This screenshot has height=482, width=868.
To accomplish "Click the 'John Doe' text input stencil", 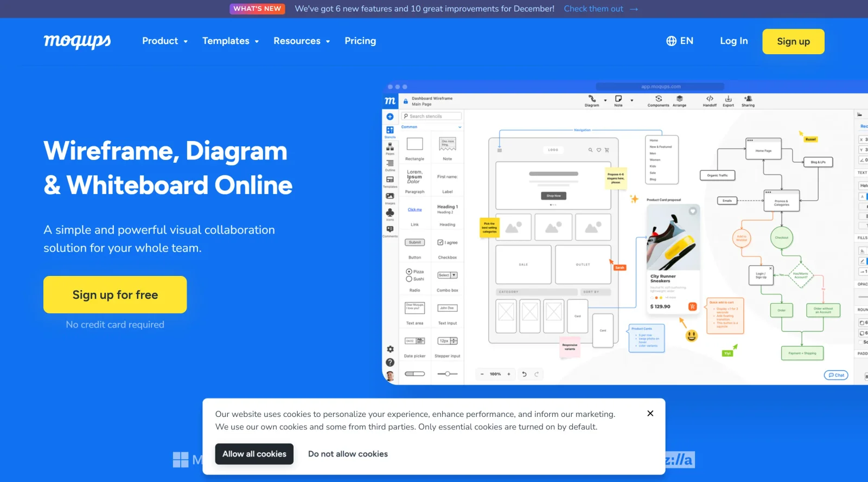I will pos(448,308).
